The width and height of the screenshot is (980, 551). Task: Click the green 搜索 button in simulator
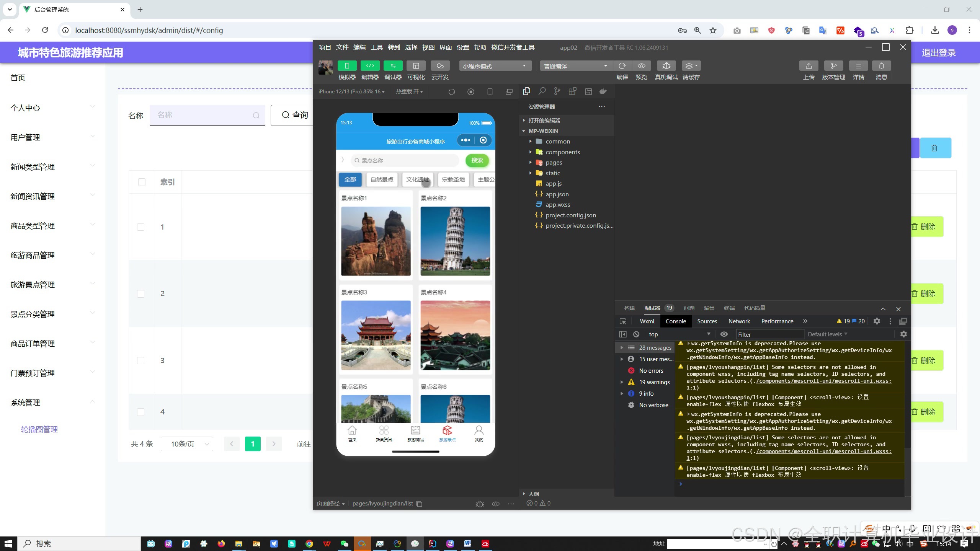477,160
